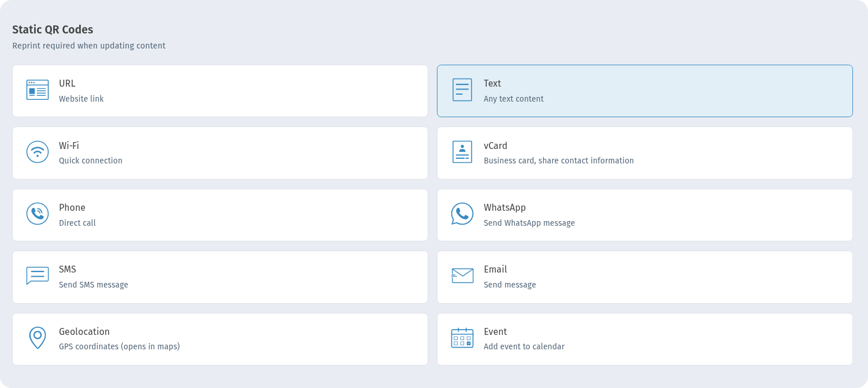Click the Email envelope icon
Viewport: 868px width, 388px height.
tap(462, 276)
